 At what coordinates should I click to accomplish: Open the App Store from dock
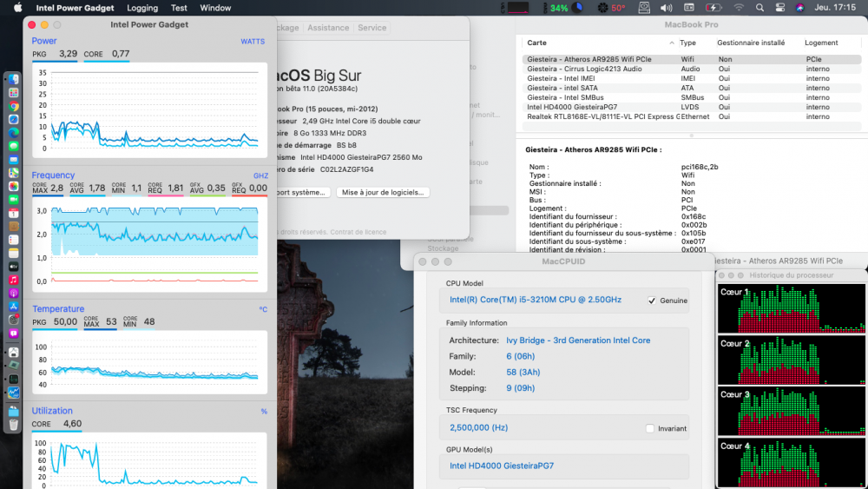pos(14,307)
